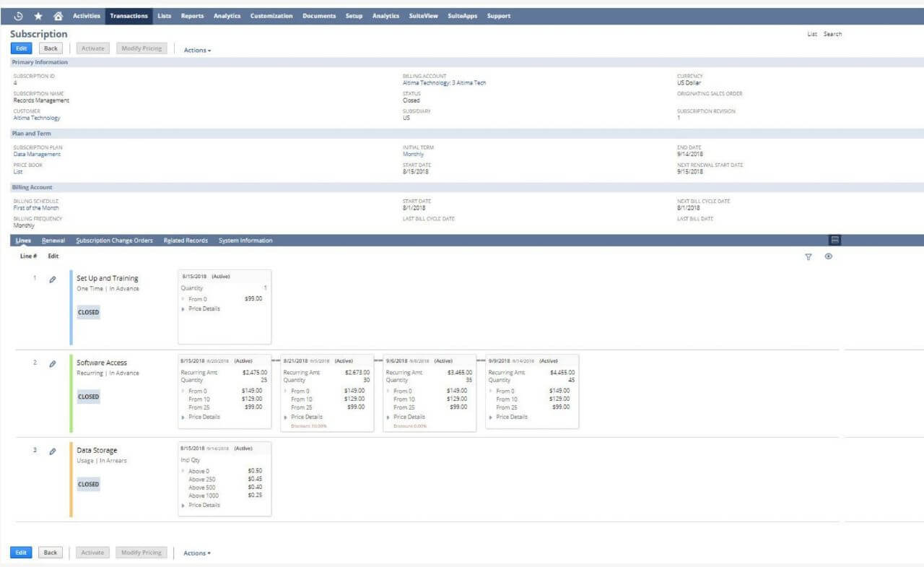Expand Price Details for Data Storage

point(203,505)
